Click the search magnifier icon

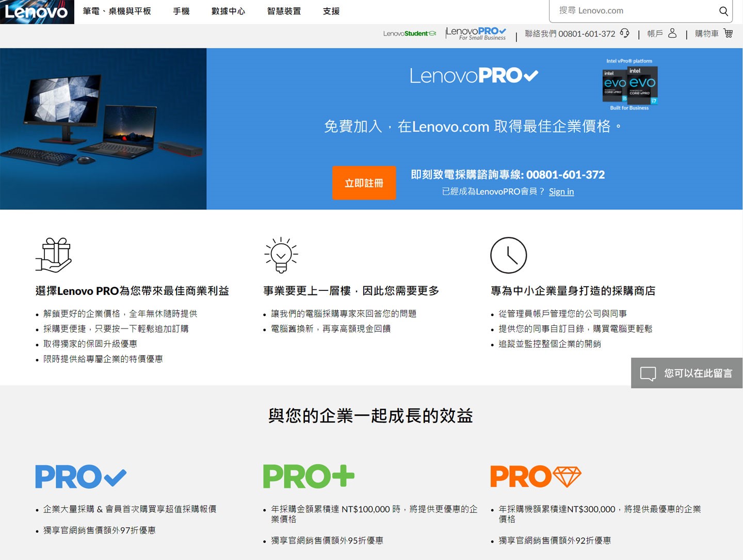point(724,11)
